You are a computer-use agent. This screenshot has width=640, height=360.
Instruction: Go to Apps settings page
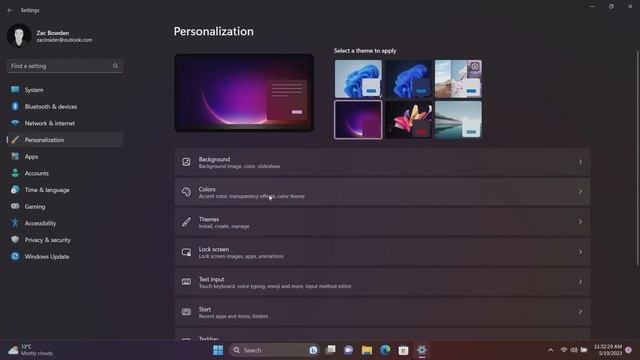(x=65, y=156)
